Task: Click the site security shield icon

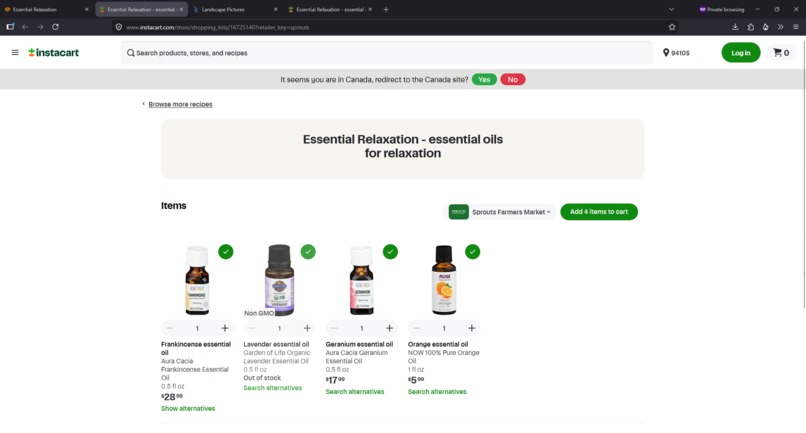Action: (x=119, y=27)
